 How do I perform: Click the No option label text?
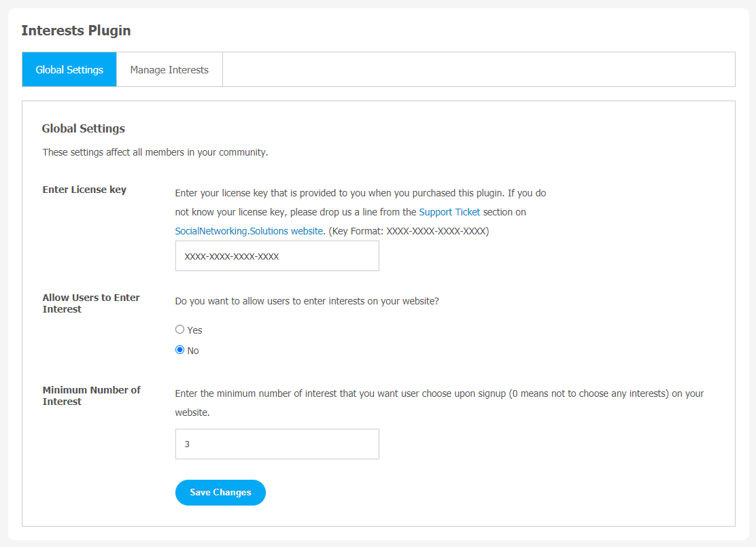tap(193, 351)
